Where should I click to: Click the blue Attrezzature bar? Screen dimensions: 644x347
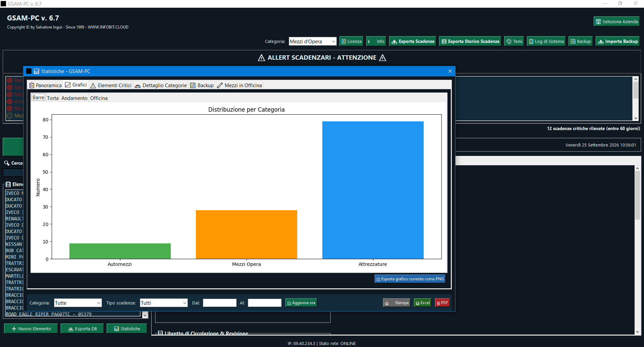click(x=373, y=190)
